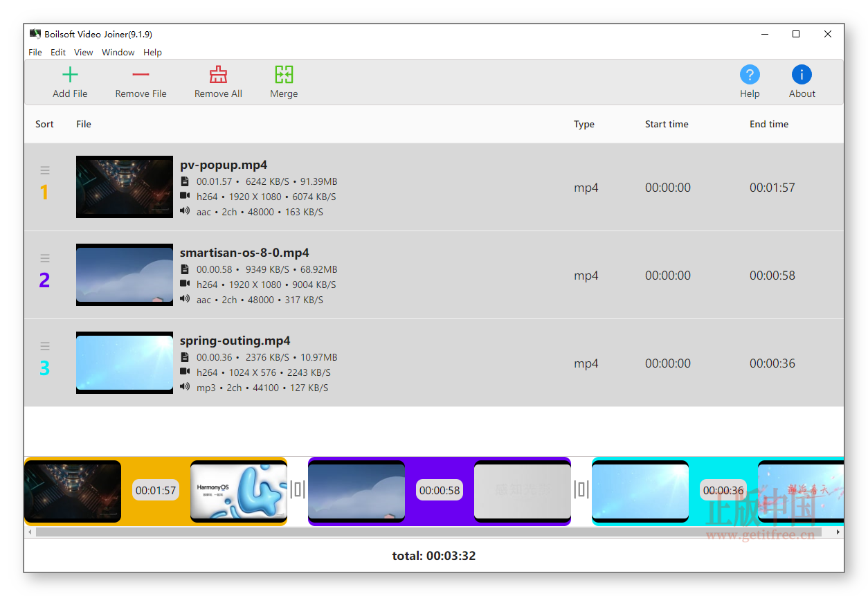The image size is (868, 596).
Task: Click the About label
Action: [x=802, y=93]
